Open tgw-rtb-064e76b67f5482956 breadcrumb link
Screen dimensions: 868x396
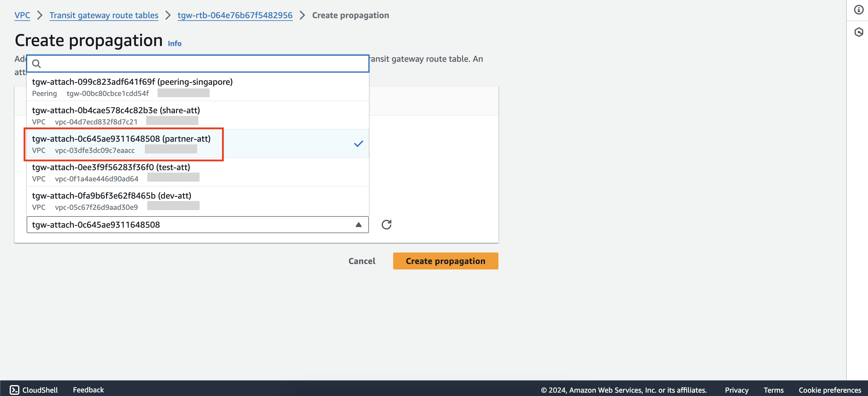235,15
